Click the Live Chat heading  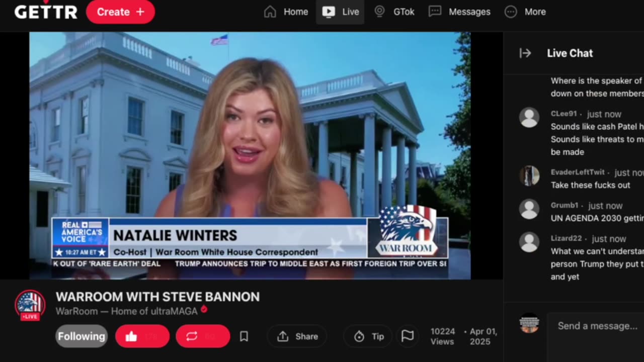[570, 53]
